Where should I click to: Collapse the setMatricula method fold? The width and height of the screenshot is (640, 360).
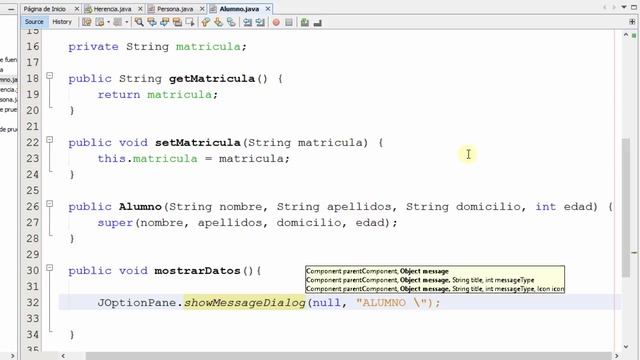(x=49, y=140)
